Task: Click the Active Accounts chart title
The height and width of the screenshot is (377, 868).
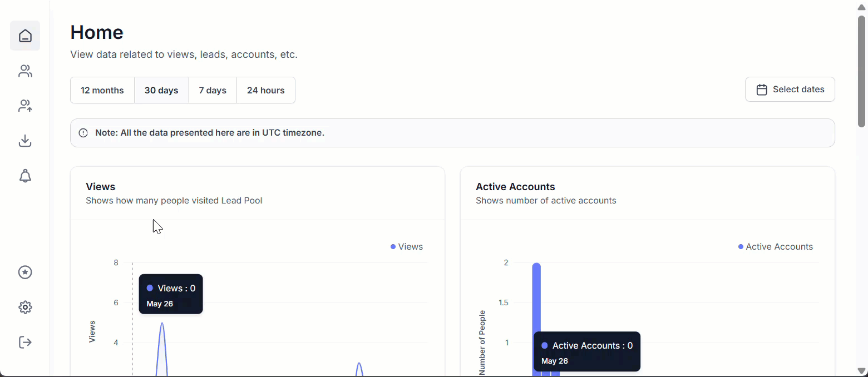Action: (x=515, y=187)
